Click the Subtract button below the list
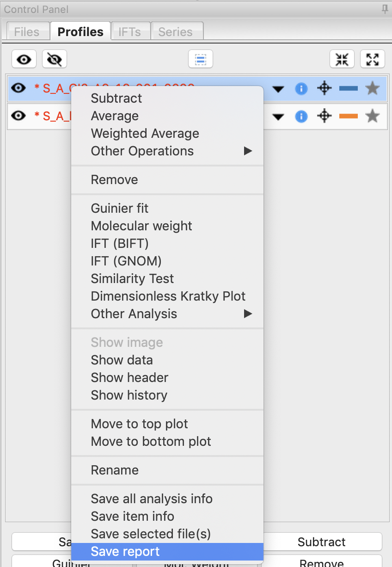This screenshot has height=567, width=392. [321, 542]
